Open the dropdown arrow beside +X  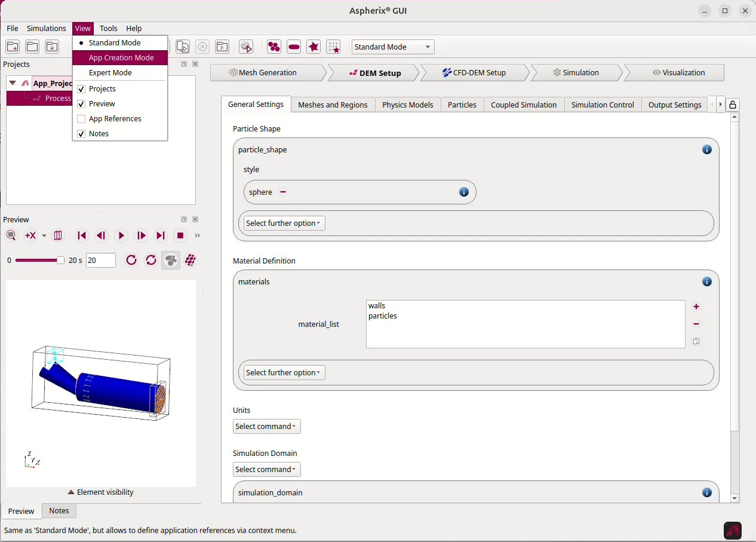click(44, 235)
